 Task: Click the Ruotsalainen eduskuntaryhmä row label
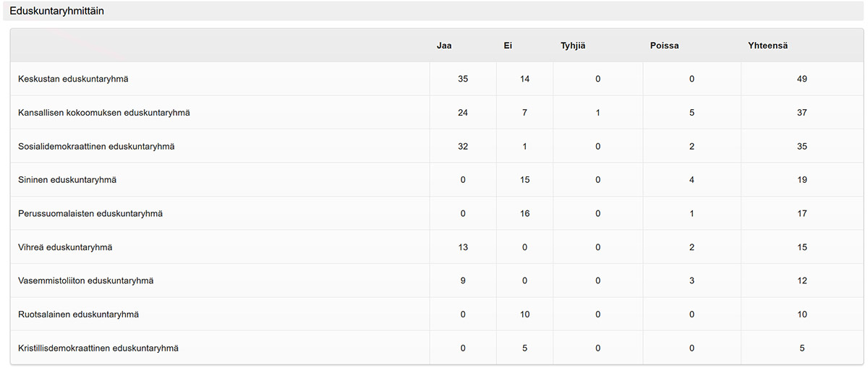pyautogui.click(x=78, y=314)
